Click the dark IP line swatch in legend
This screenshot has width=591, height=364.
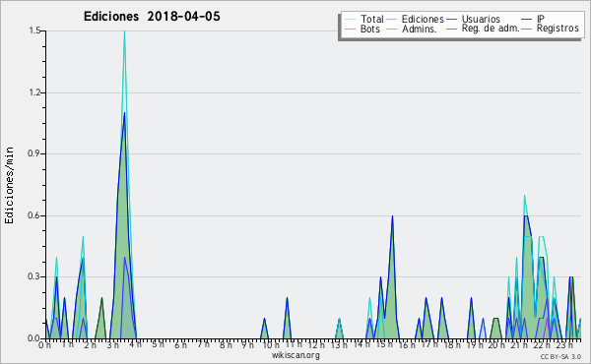click(527, 20)
